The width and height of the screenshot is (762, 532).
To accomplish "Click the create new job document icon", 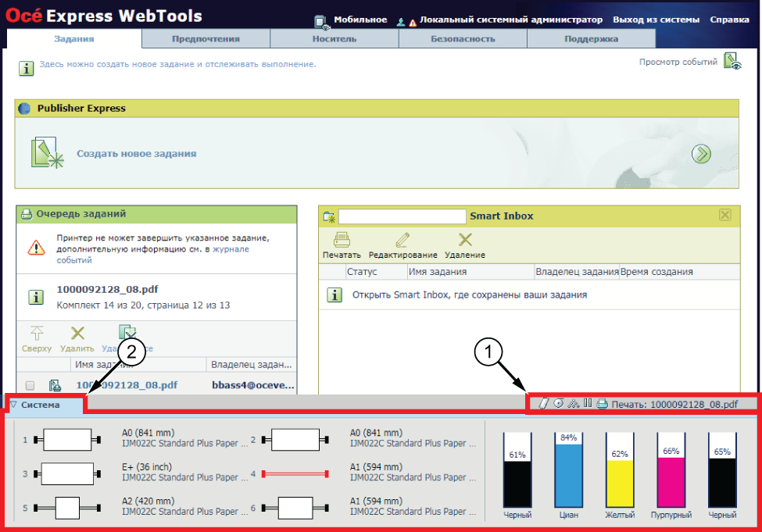I will click(47, 152).
